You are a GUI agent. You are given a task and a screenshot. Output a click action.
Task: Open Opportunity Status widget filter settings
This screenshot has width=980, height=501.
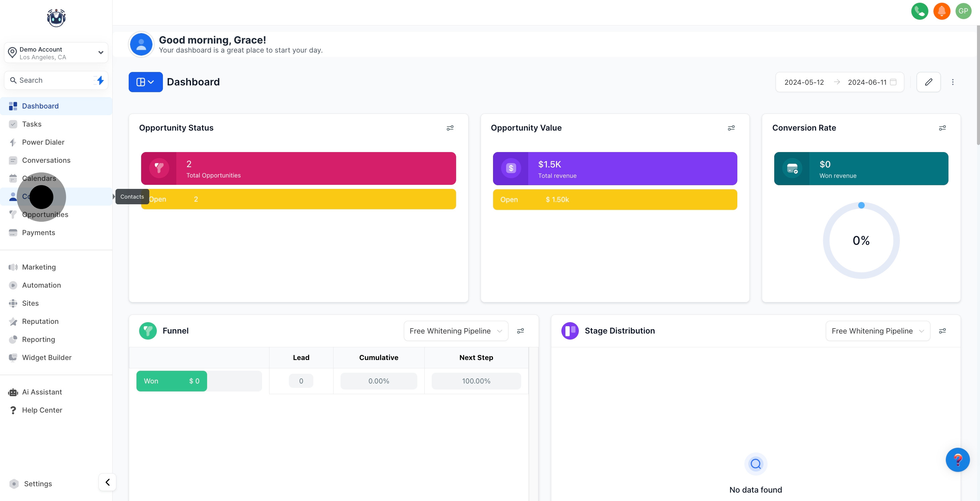click(450, 128)
